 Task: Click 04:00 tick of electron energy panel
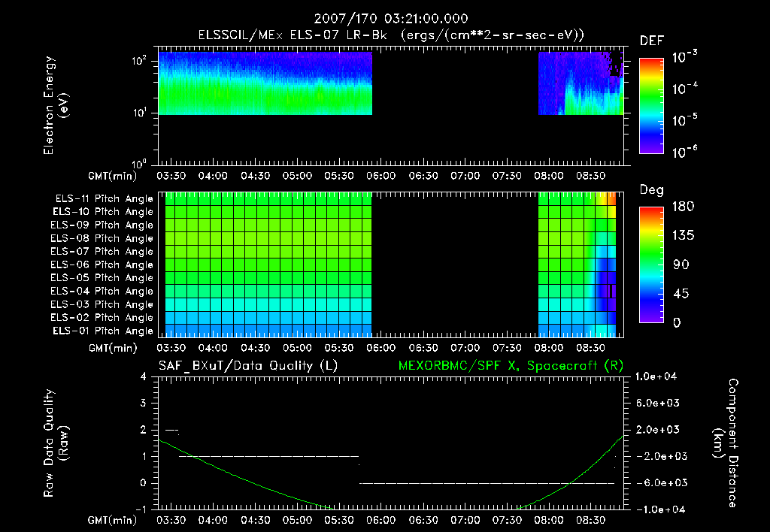(x=213, y=176)
